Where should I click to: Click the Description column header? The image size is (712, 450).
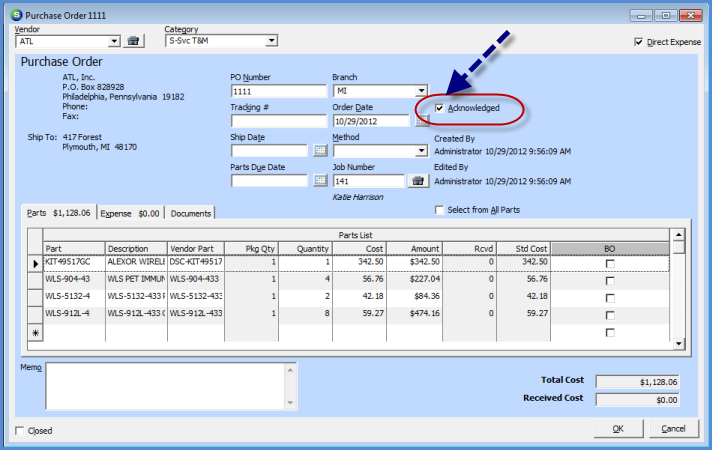pos(136,249)
